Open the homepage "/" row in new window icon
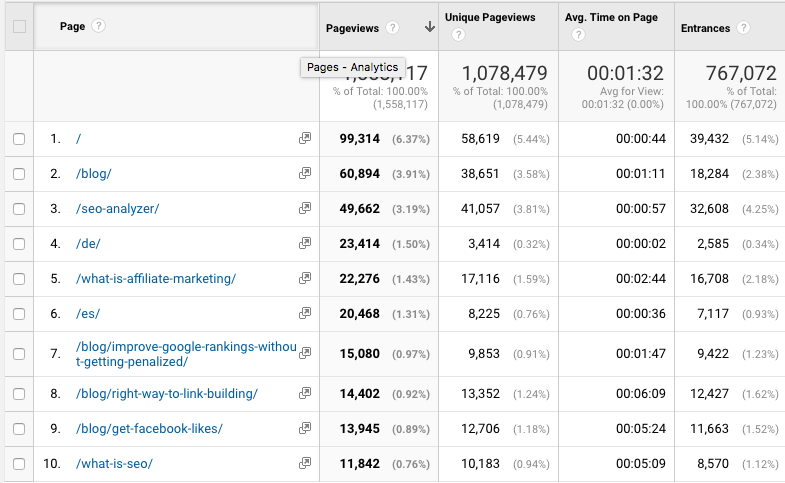785x483 pixels. pos(305,138)
